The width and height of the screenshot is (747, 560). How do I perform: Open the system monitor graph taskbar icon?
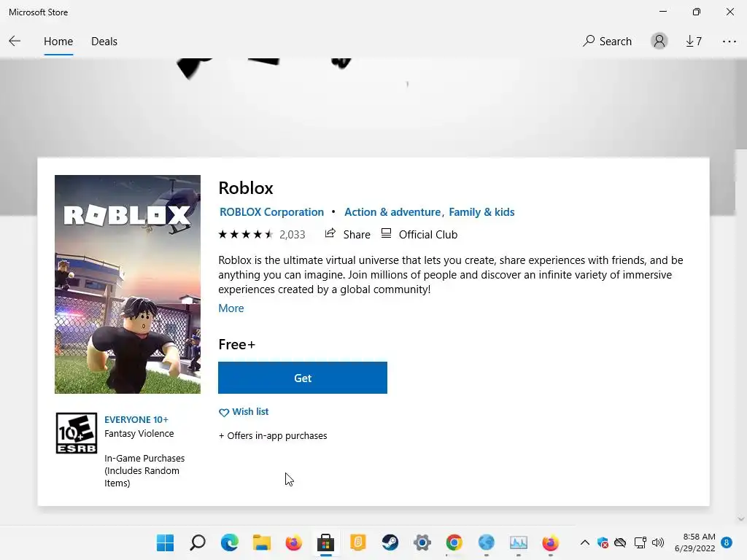519,542
